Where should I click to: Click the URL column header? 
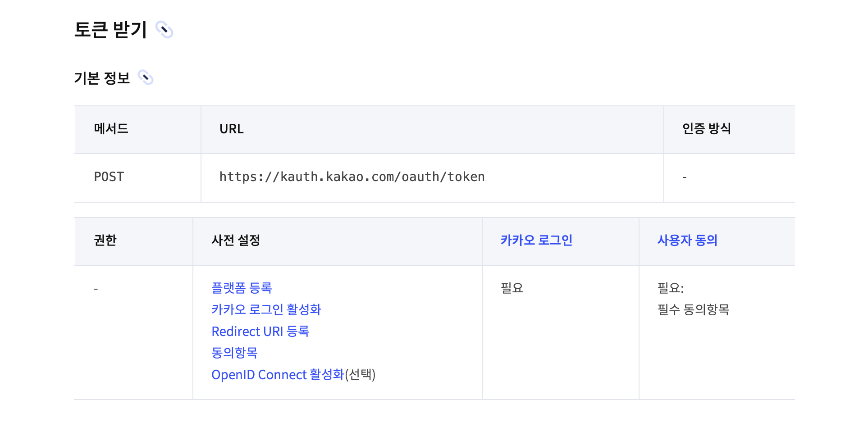click(x=232, y=129)
